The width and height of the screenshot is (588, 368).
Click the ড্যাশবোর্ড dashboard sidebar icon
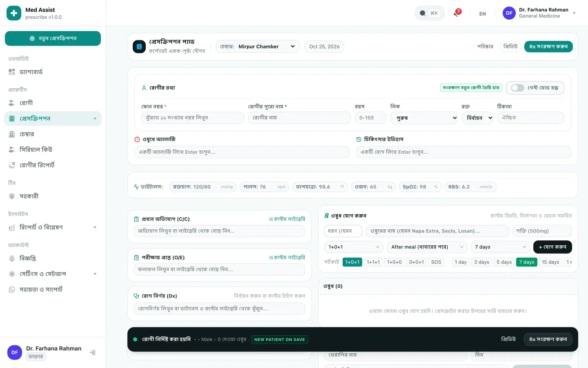pos(12,72)
